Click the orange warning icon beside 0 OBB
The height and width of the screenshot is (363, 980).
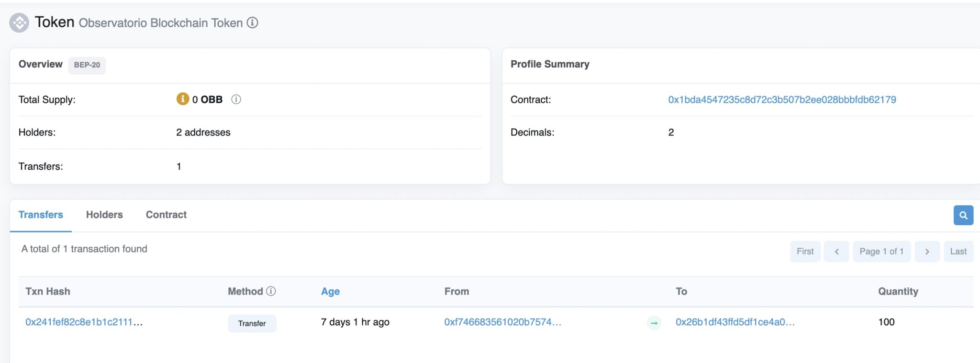click(183, 99)
